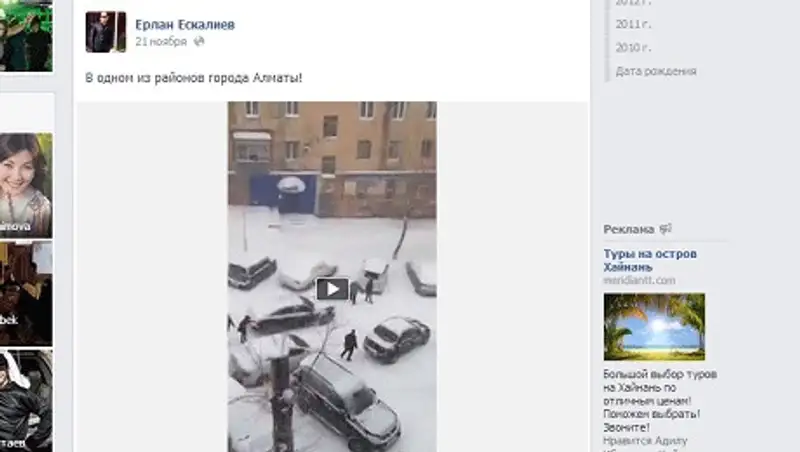Open the green photo thumbnail in left sidebar
800x452 pixels.
pyautogui.click(x=26, y=35)
